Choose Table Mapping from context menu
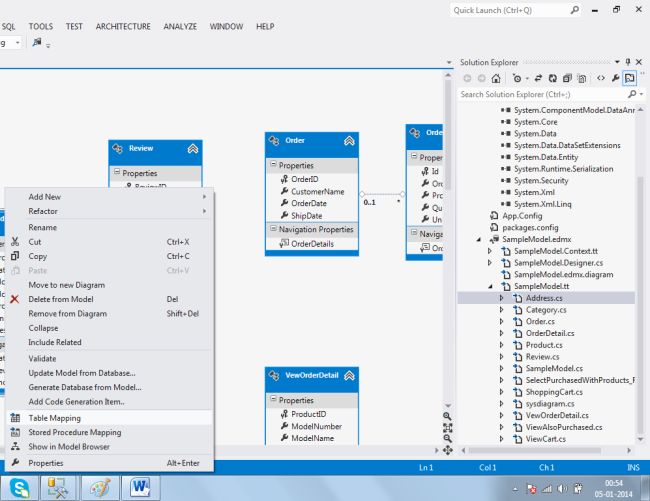 tap(109, 418)
